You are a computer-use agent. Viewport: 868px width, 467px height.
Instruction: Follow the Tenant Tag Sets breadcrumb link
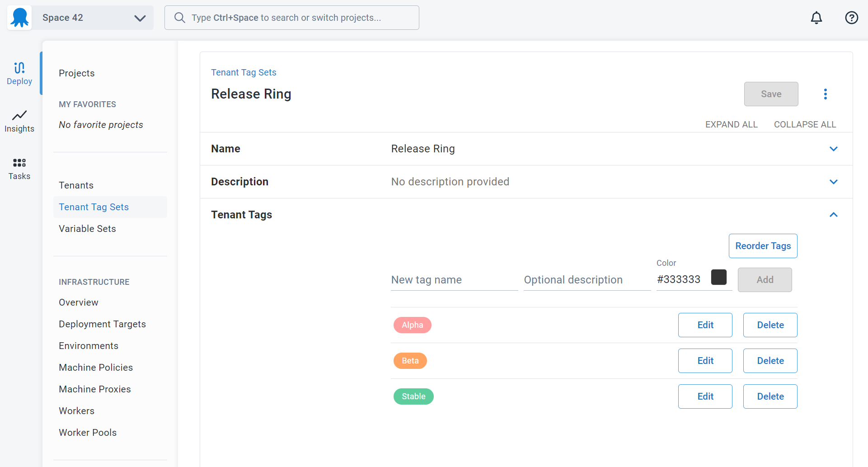click(244, 72)
